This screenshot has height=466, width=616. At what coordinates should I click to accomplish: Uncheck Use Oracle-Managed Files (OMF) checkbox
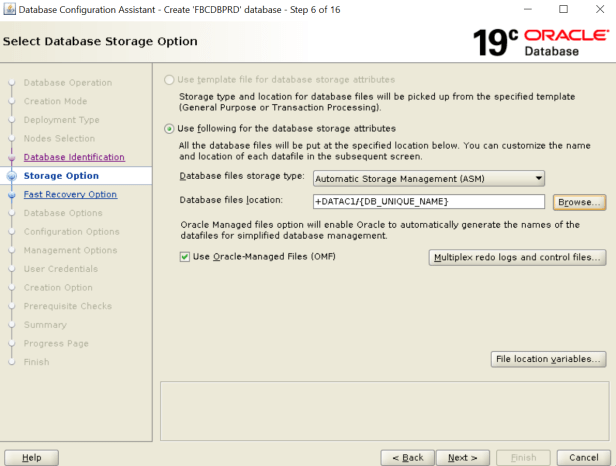click(184, 257)
